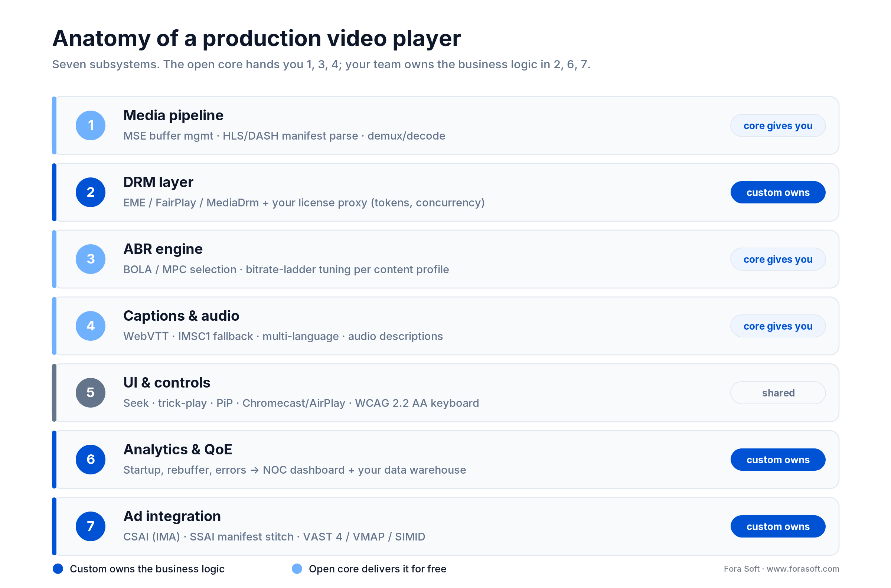Click the 'core gives you' badge on Captions & audio
This screenshot has width=891, height=588.
point(777,326)
